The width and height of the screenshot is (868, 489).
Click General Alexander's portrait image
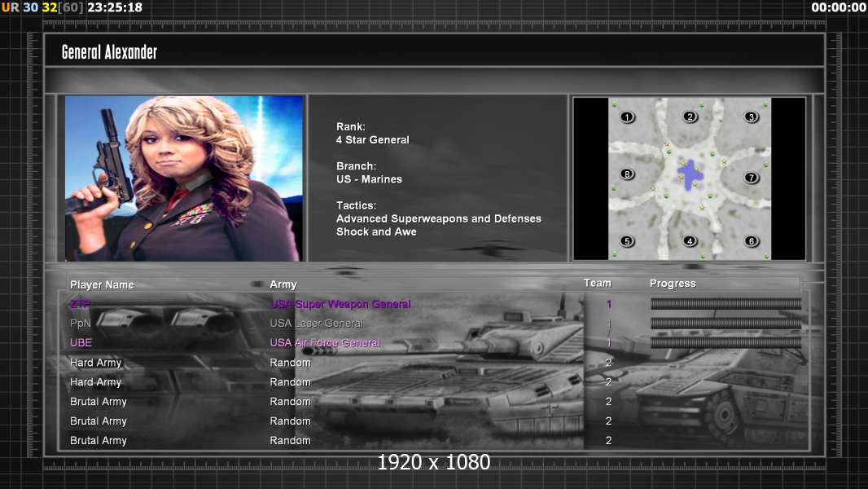coord(184,178)
